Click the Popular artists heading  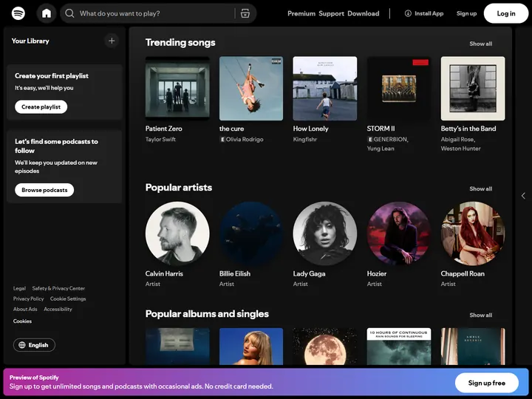pyautogui.click(x=179, y=187)
